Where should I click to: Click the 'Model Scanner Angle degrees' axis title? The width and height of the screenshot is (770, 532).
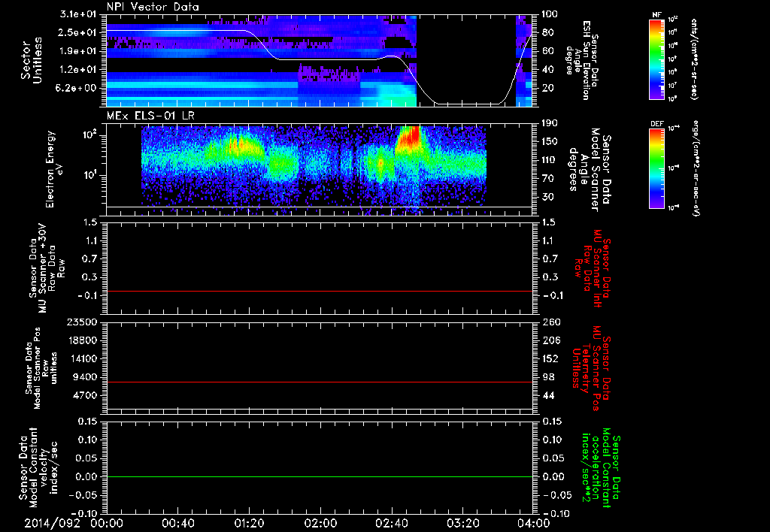click(590, 169)
